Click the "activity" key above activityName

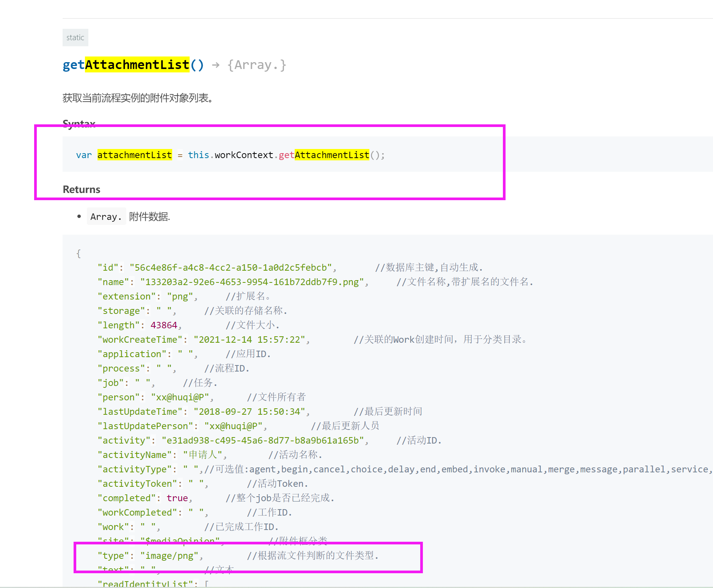tap(124, 441)
